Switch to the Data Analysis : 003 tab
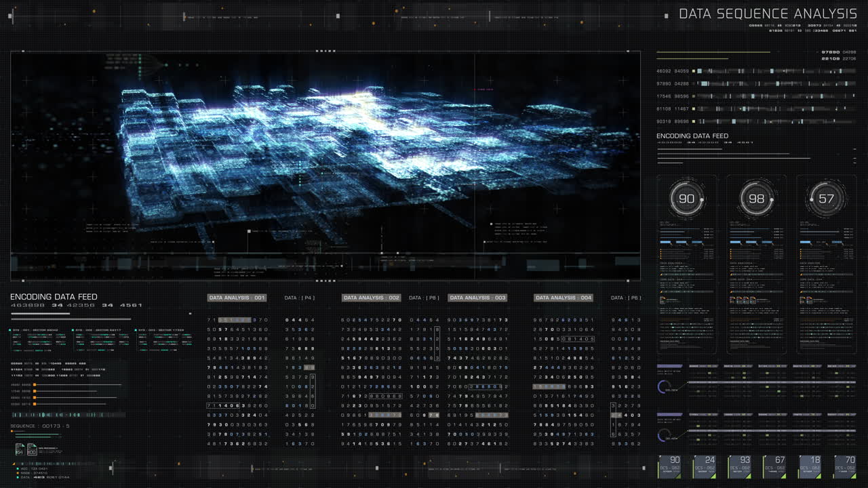868x488 pixels. tap(477, 298)
